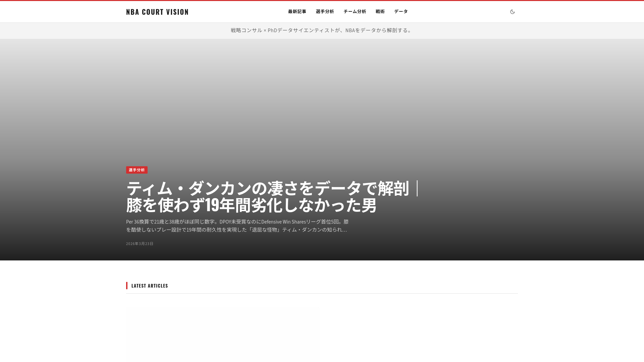This screenshot has height=362, width=644.
Task: Navigate to the データ section
Action: 401,11
